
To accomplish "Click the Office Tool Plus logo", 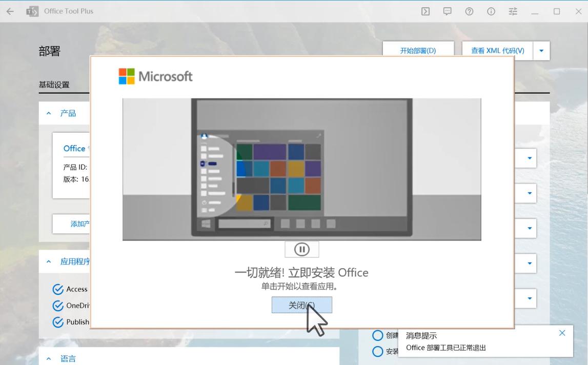I will [33, 11].
